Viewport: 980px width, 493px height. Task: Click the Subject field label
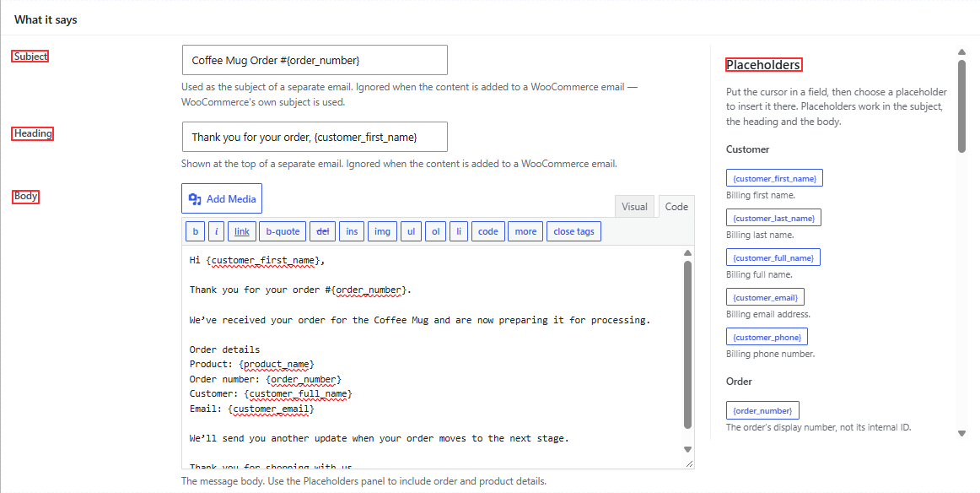30,57
